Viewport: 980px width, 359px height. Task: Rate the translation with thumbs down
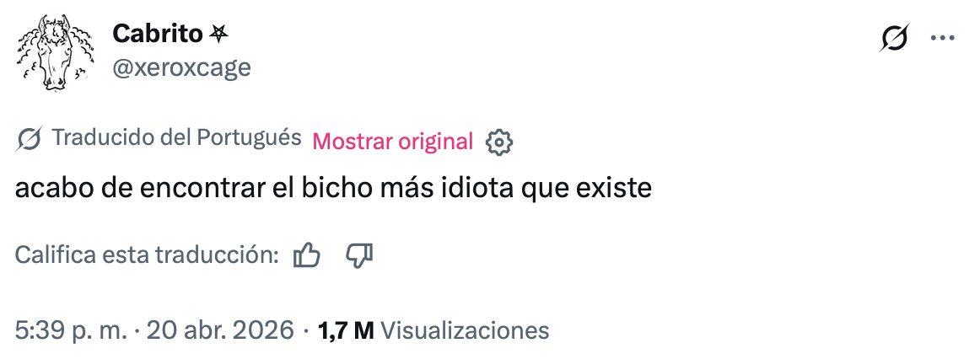[359, 255]
